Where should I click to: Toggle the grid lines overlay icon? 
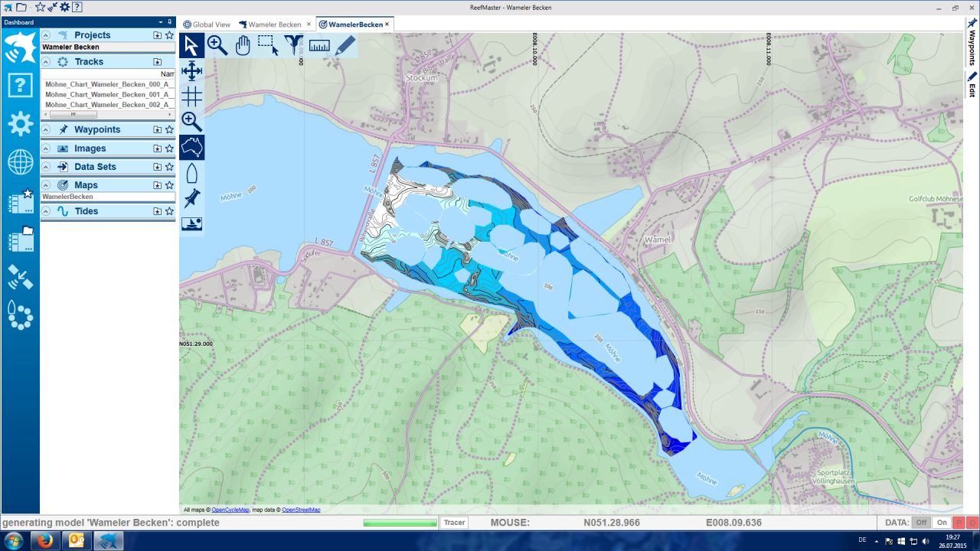pyautogui.click(x=191, y=96)
